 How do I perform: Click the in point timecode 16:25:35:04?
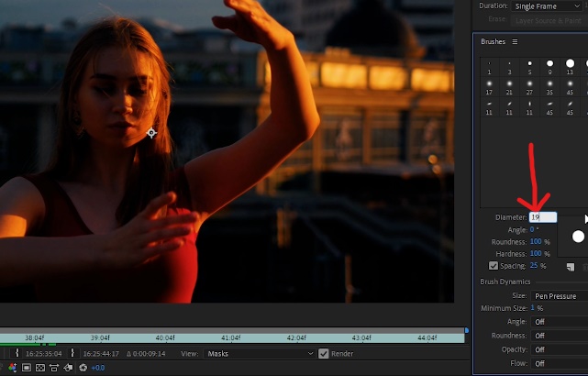tap(43, 353)
